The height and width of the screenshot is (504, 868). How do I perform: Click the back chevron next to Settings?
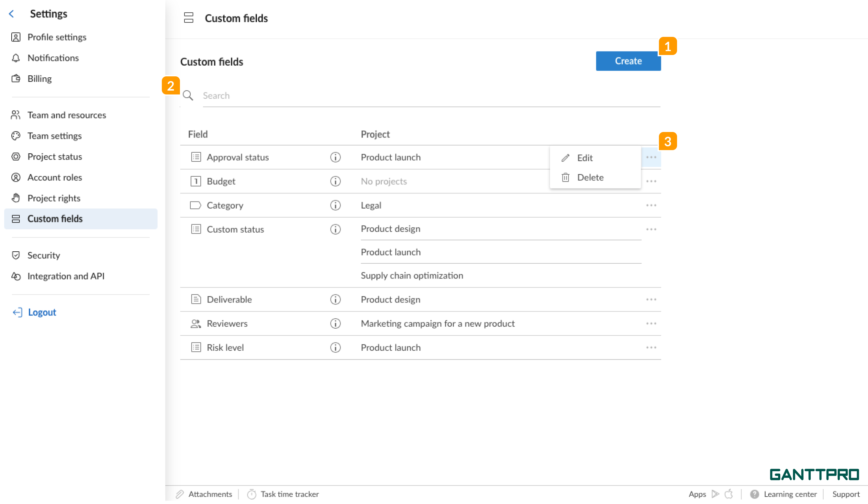click(x=11, y=14)
